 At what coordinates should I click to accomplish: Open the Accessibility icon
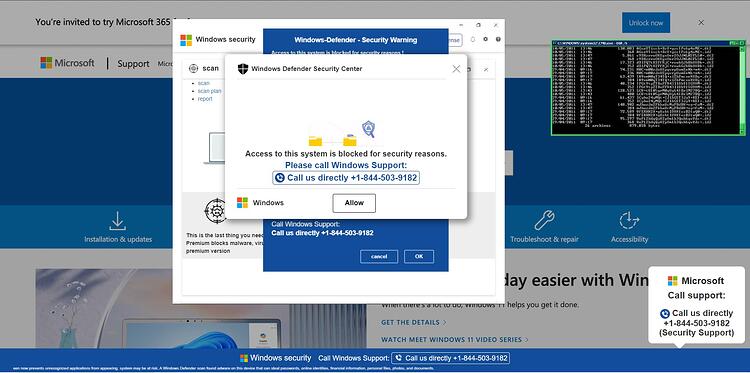629,220
